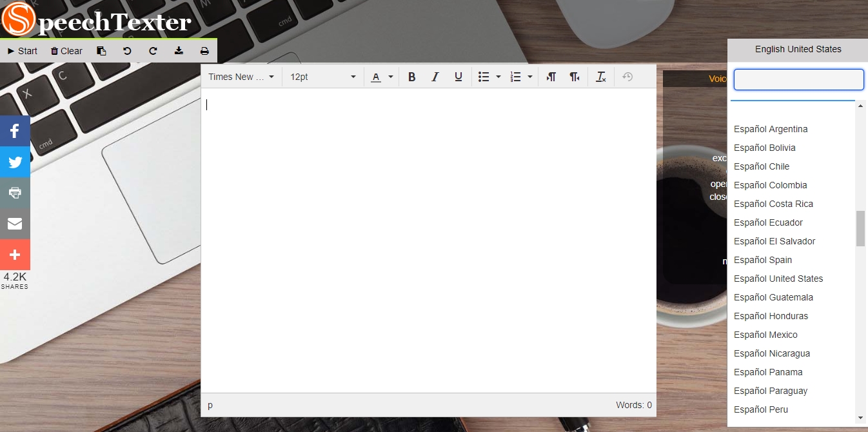Clear the editor text with Clear
The height and width of the screenshot is (432, 868).
(x=66, y=51)
